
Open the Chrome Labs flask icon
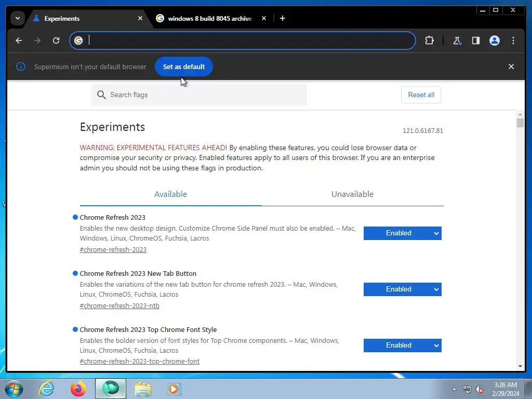click(x=457, y=41)
